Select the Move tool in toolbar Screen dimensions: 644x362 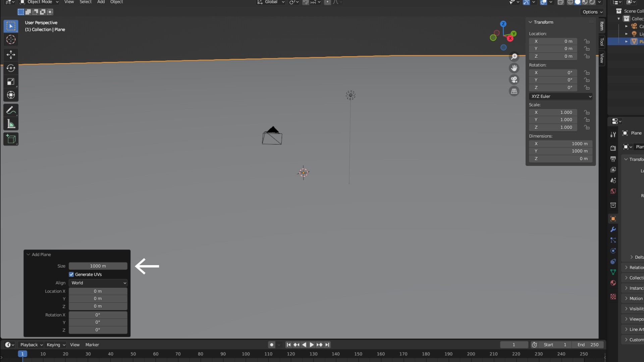point(11,54)
